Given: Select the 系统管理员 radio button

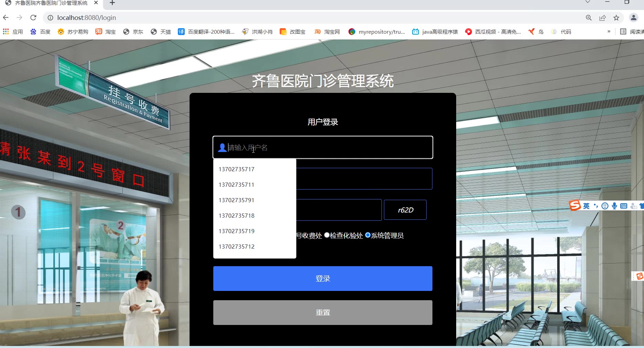Looking at the screenshot, I should coord(368,235).
